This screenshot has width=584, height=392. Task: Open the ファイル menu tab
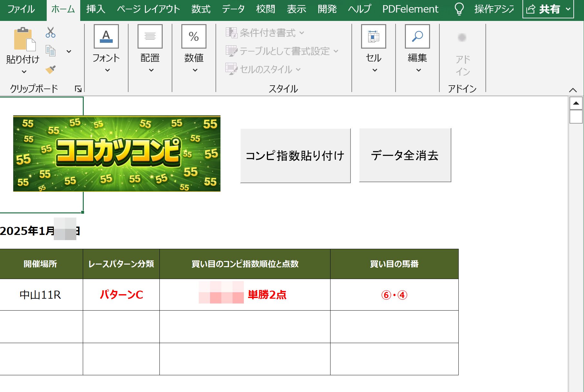pyautogui.click(x=21, y=9)
